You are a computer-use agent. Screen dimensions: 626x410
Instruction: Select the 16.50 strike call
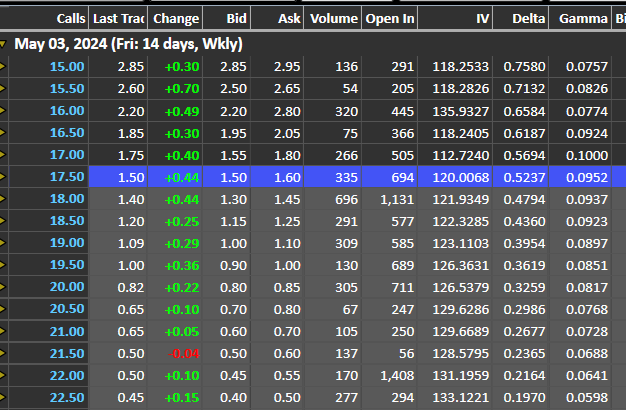pyautogui.click(x=67, y=133)
